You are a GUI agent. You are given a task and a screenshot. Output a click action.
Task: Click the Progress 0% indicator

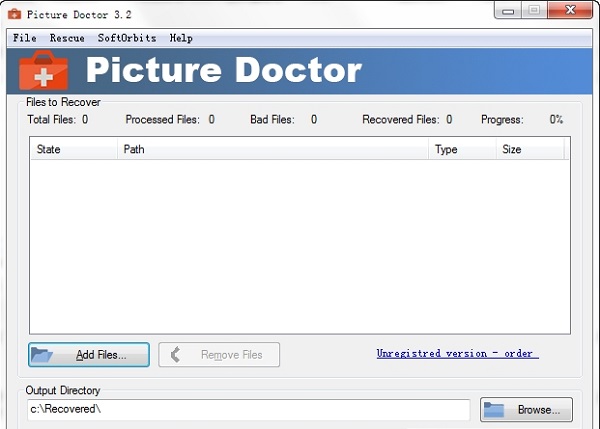coord(522,119)
